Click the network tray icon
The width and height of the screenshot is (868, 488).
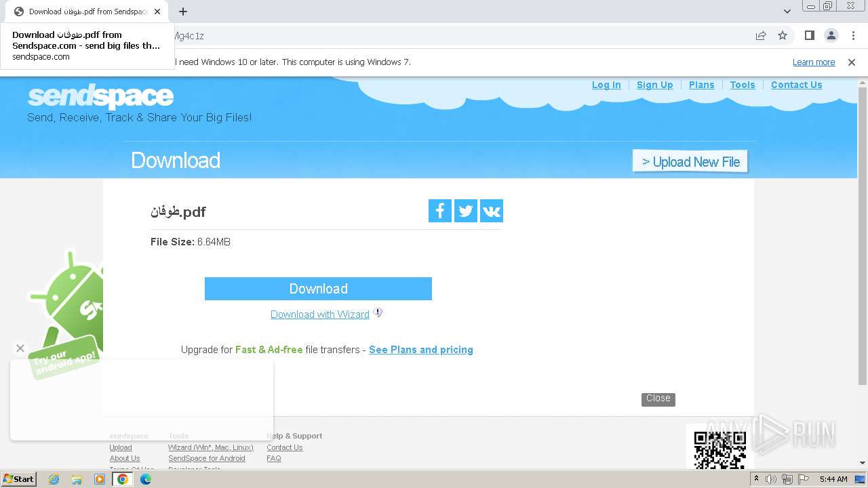(x=787, y=479)
